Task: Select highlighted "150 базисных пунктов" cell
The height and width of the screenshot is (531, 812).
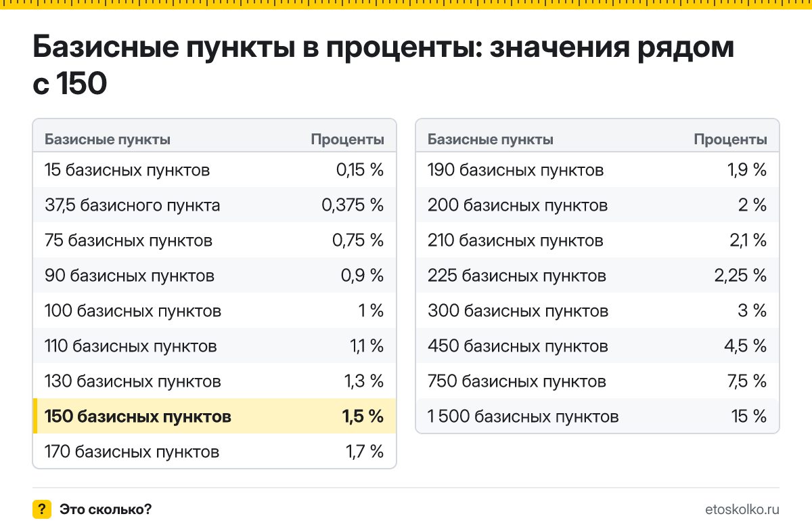Action: click(x=138, y=417)
